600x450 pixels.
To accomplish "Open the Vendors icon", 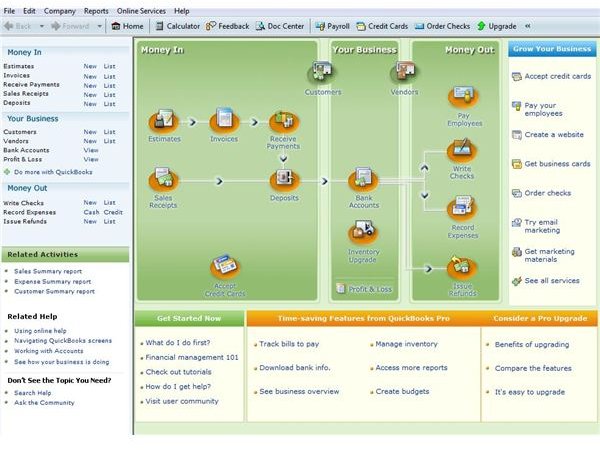I will (x=404, y=72).
